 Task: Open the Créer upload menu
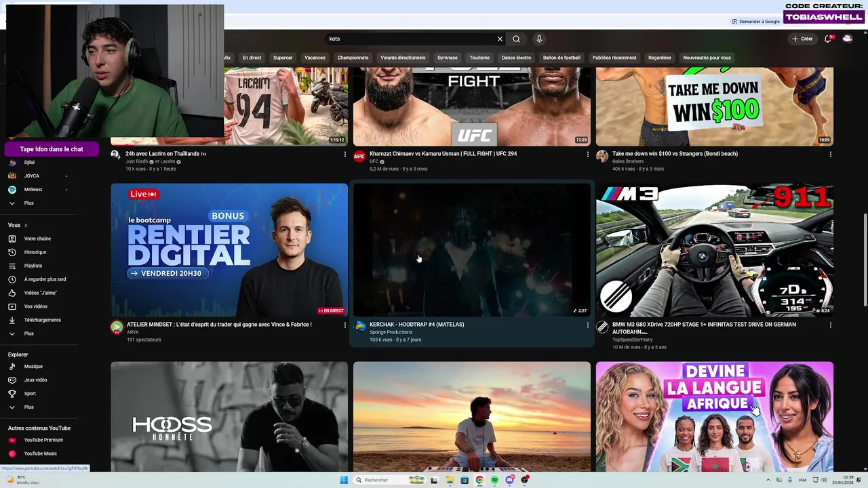coord(802,39)
